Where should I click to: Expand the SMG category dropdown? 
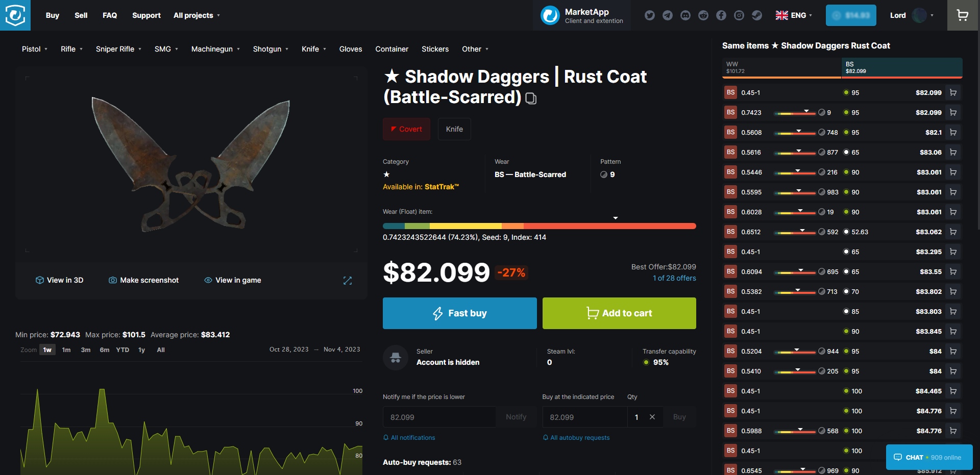(x=166, y=49)
